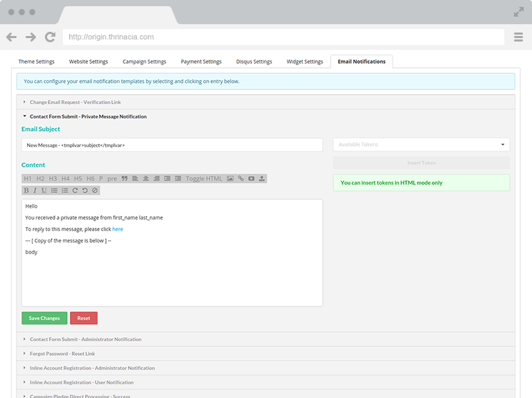532x398 pixels.
Task: Click the Save Changes button
Action: point(44,318)
